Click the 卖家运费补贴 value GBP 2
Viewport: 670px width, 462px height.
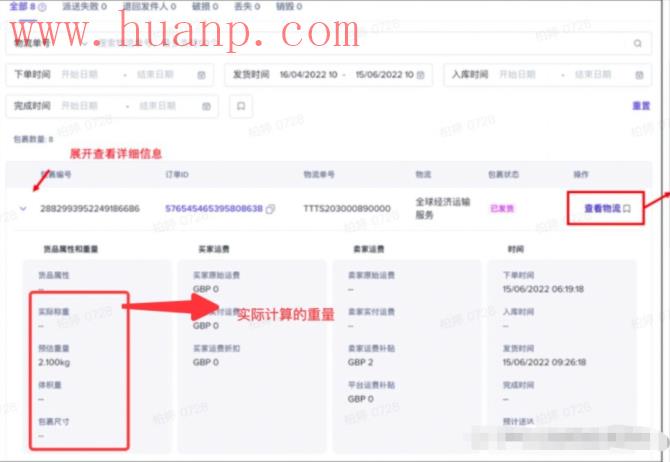(360, 362)
